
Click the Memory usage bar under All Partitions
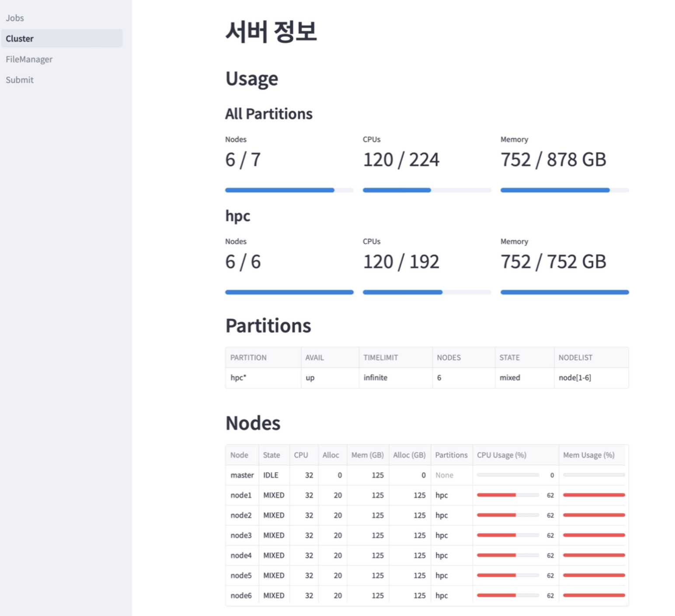[564, 190]
